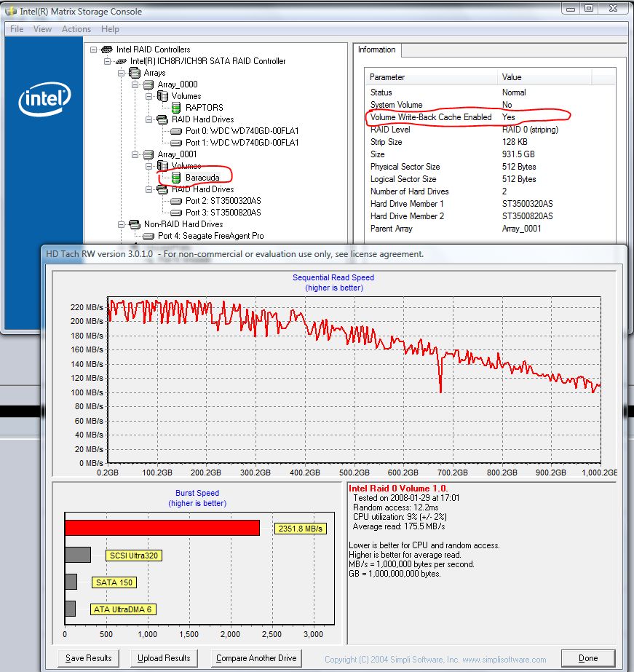Click the Arrays node icon

135,73
